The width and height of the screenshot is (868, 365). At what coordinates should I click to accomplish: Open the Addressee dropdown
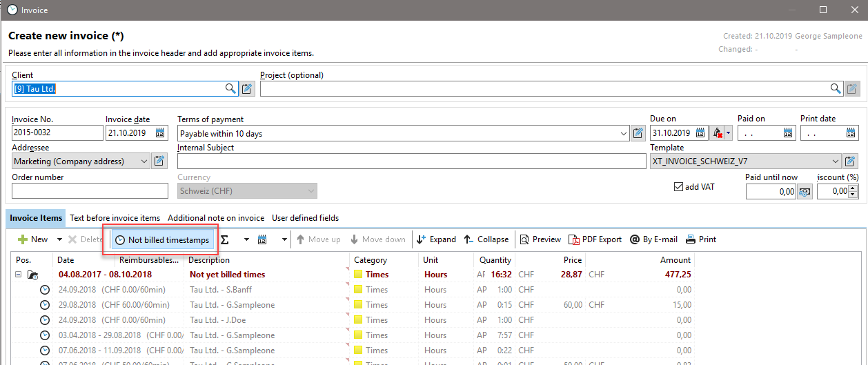[x=144, y=161]
